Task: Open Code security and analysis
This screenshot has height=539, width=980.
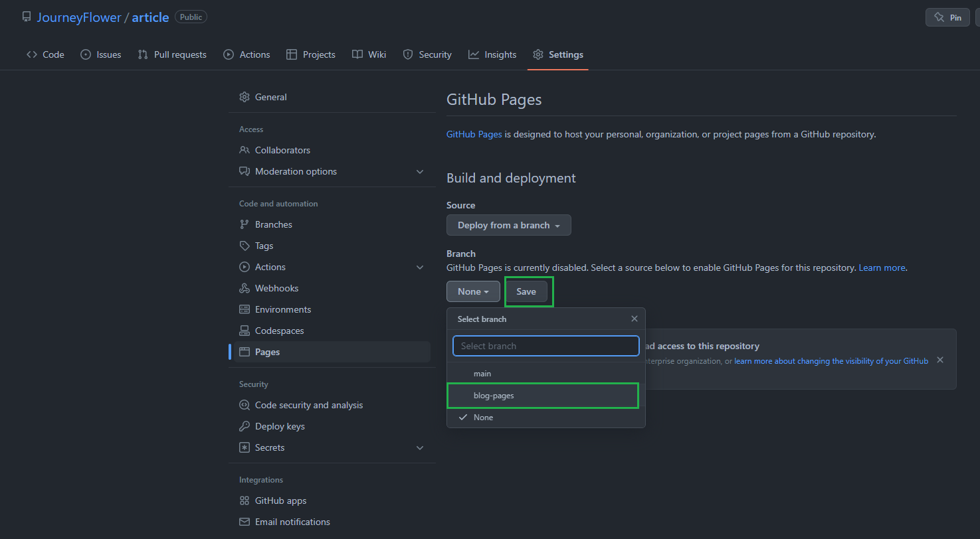Action: (332, 405)
